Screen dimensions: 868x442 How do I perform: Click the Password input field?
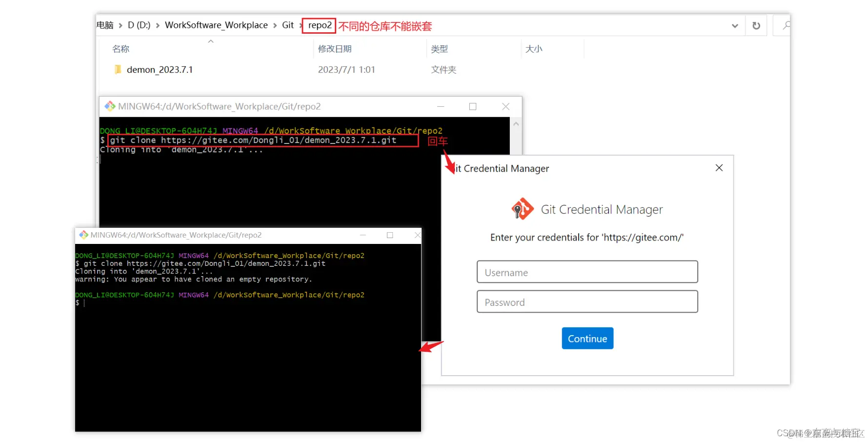[x=587, y=301]
